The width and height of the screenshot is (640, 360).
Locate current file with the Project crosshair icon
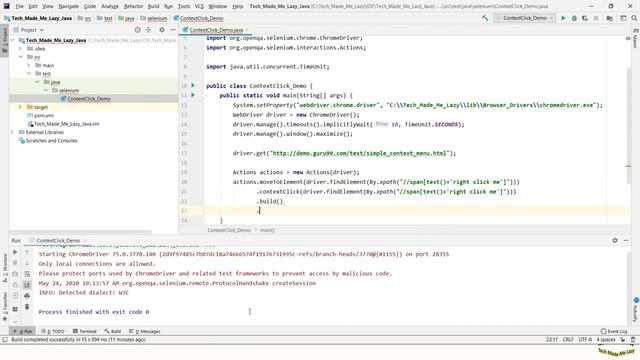[x=138, y=30]
